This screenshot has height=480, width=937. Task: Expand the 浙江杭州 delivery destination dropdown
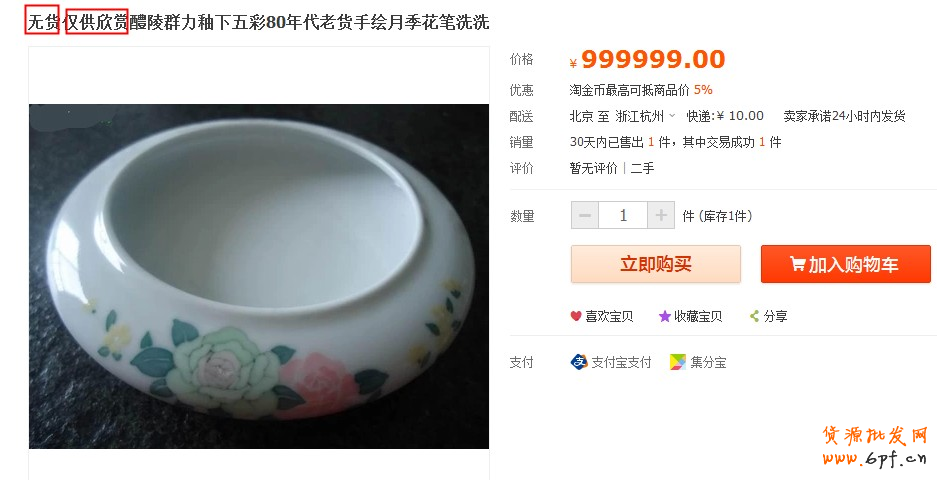coord(673,116)
